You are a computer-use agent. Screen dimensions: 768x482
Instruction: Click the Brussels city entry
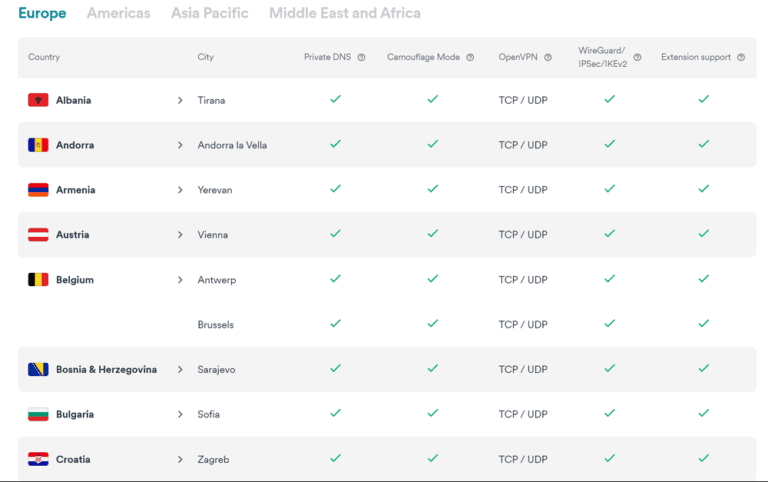pos(216,325)
